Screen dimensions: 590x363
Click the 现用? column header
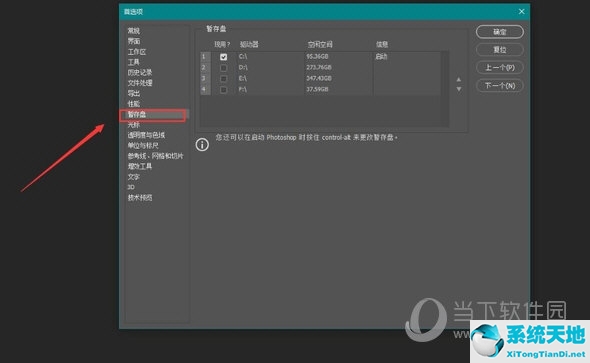click(x=222, y=44)
